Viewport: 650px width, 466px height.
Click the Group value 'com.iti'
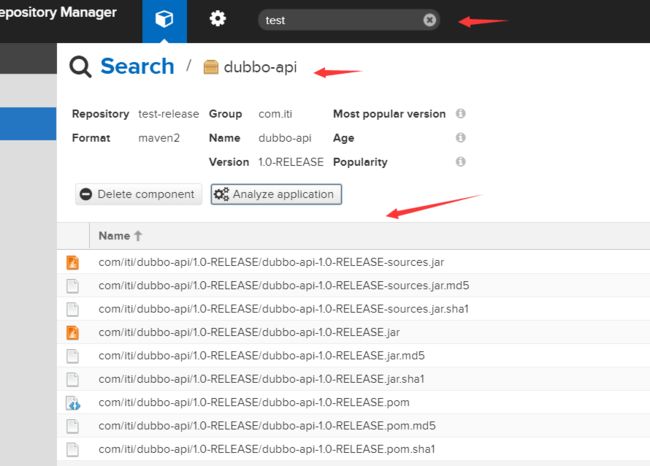tap(275, 114)
